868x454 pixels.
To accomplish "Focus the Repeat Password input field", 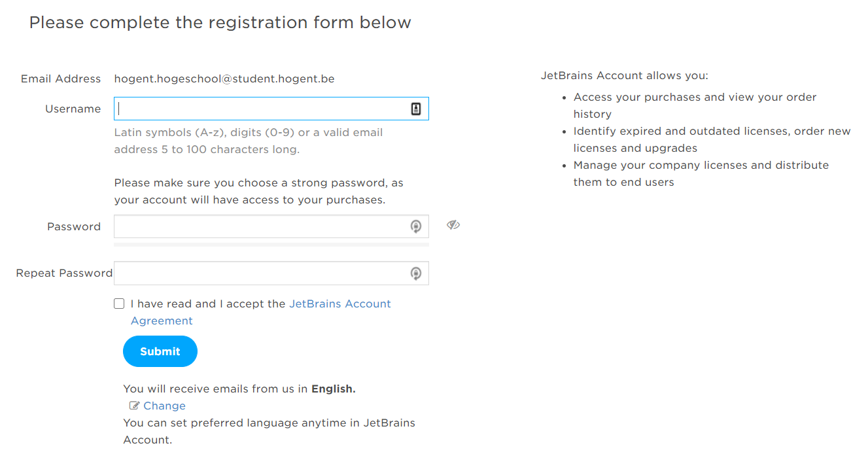I will pos(271,273).
